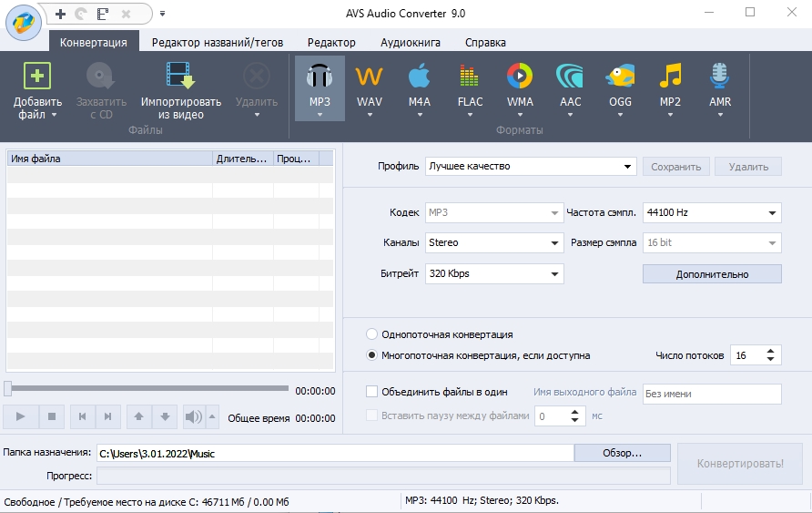Click the Advanced (Дополнительно) button
The height and width of the screenshot is (513, 812).
coord(712,274)
